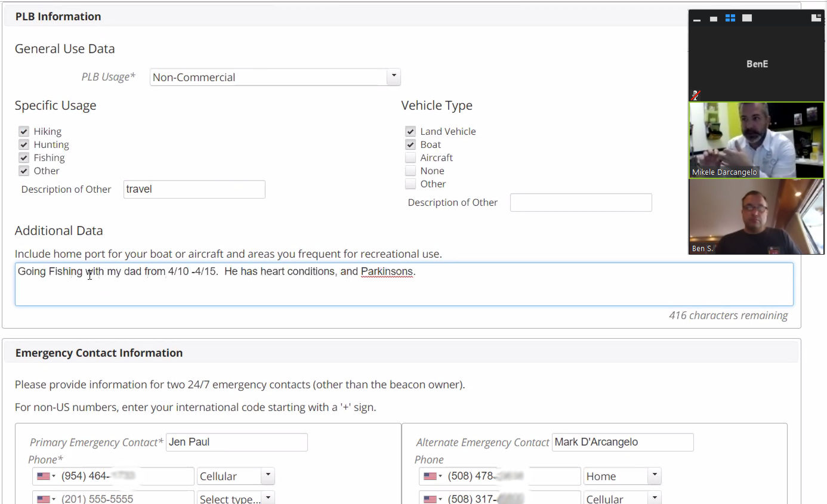Screen dimensions: 827x504
Task: Switch Zoom panel to grid thumbnail view
Action: tap(730, 18)
